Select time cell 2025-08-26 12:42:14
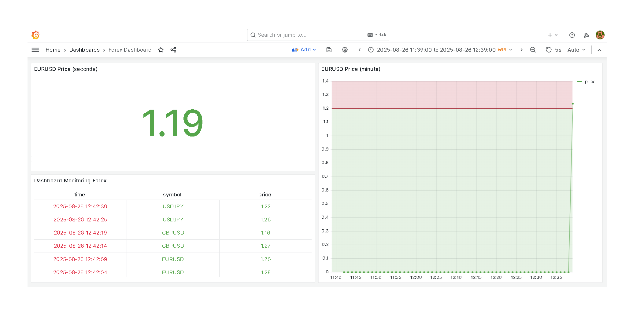Screen dimensions: 644x317 [x=80, y=246]
